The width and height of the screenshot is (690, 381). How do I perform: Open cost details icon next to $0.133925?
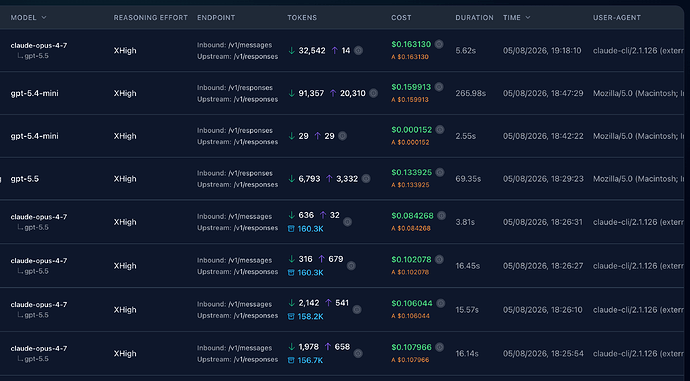click(x=440, y=172)
